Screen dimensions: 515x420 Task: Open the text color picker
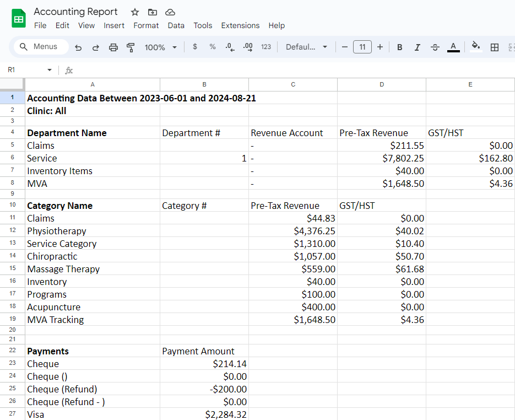[x=453, y=47]
